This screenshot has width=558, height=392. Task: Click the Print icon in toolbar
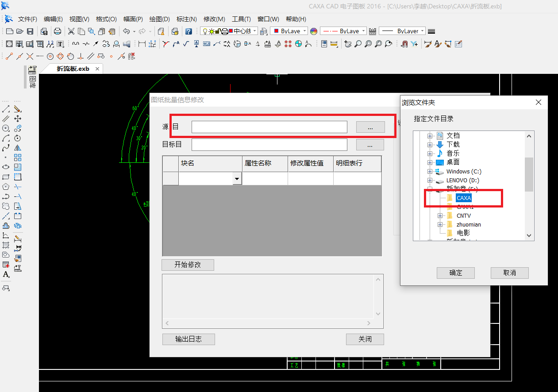(x=58, y=31)
